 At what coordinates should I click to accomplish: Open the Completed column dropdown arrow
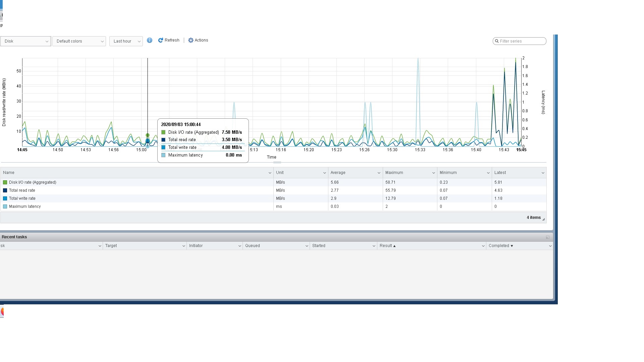(x=550, y=246)
